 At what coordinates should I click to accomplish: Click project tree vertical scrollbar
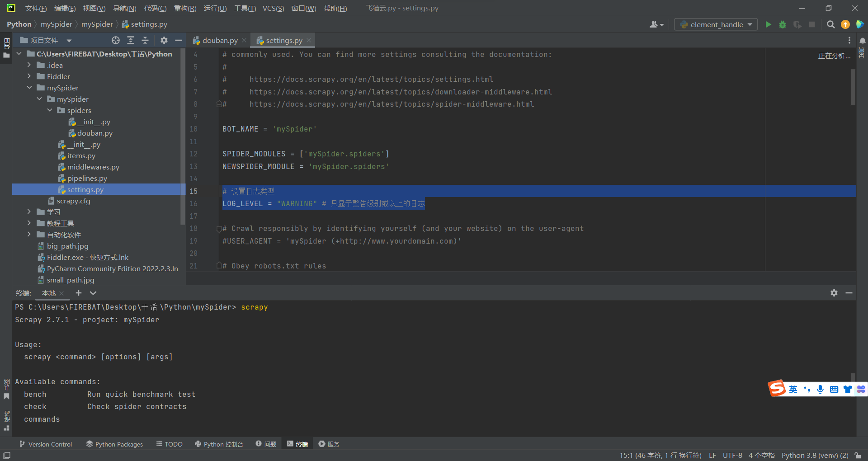pos(183,136)
